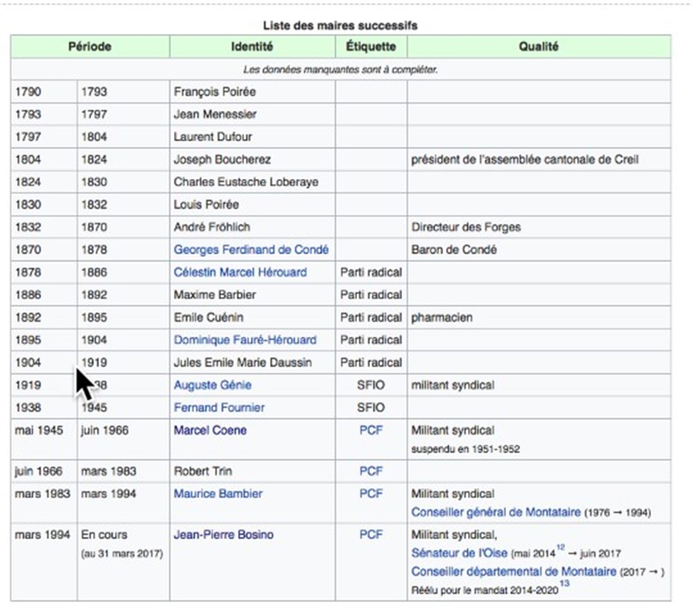Select the name Emile Cuénin
692x616 pixels.
point(208,317)
